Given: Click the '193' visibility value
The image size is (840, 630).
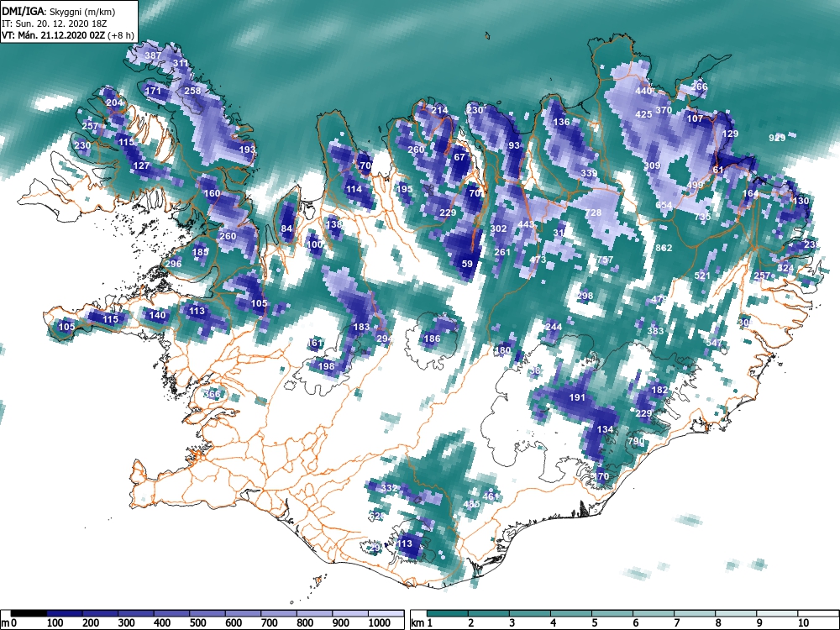Looking at the screenshot, I should [247, 150].
